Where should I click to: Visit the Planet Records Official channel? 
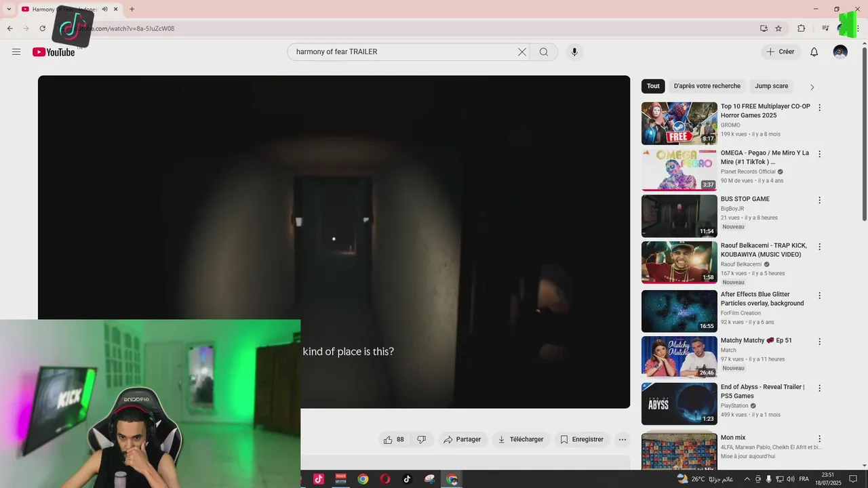point(748,171)
